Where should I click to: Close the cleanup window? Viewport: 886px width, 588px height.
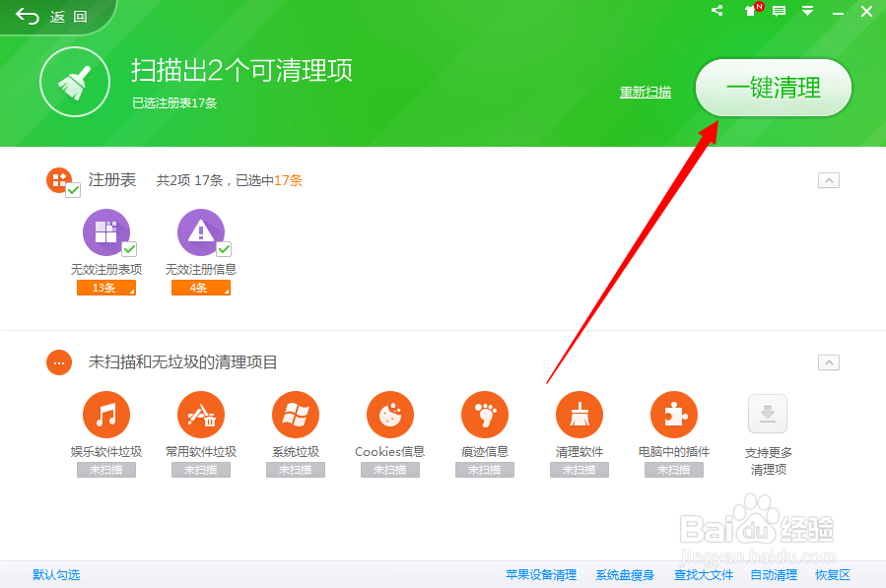coord(867,11)
